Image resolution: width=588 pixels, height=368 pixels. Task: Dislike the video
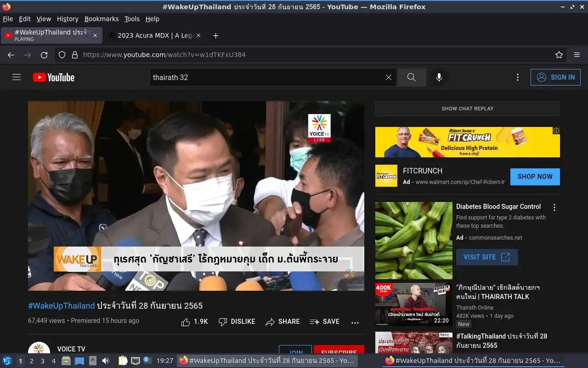pyautogui.click(x=237, y=322)
